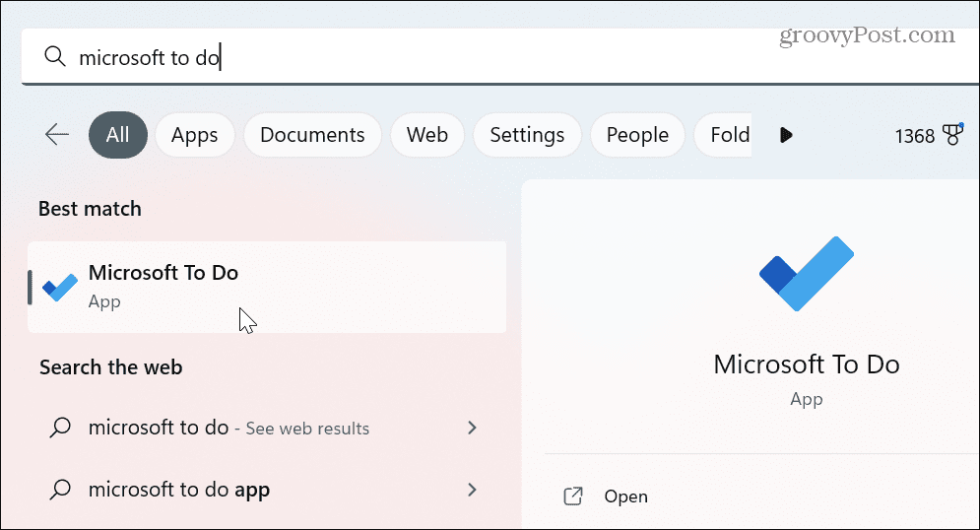This screenshot has height=530, width=980.
Task: Click the magnifier icon in search box
Action: (x=55, y=57)
